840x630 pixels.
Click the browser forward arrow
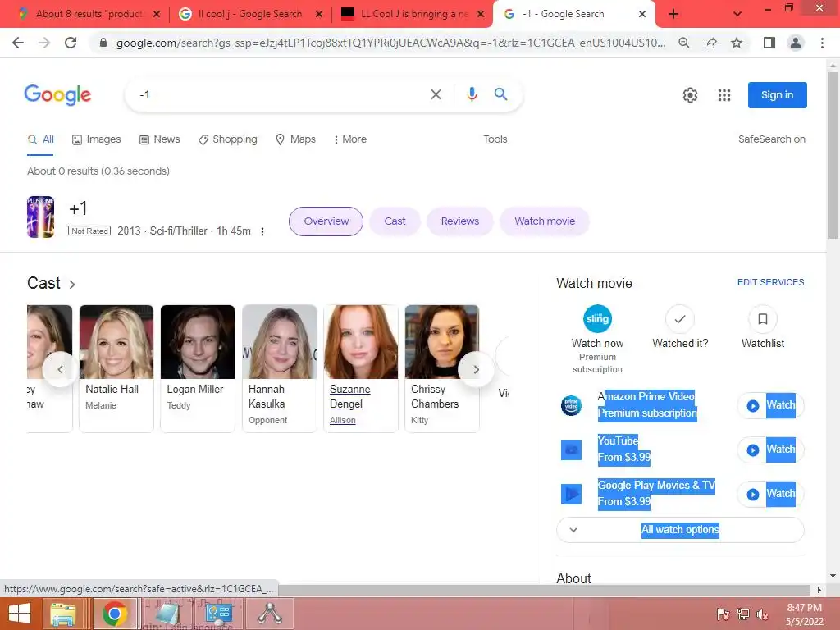(44, 43)
